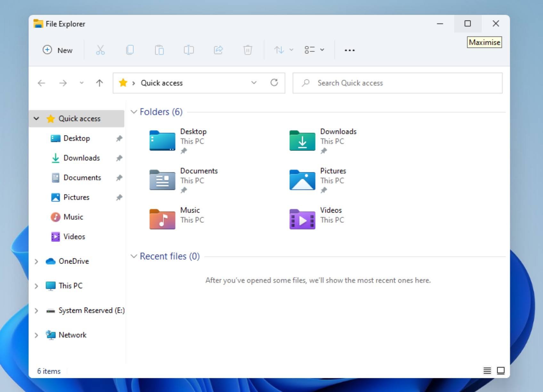The width and height of the screenshot is (543, 392).
Task: Click the Cut scissors icon in toolbar
Action: click(x=100, y=50)
